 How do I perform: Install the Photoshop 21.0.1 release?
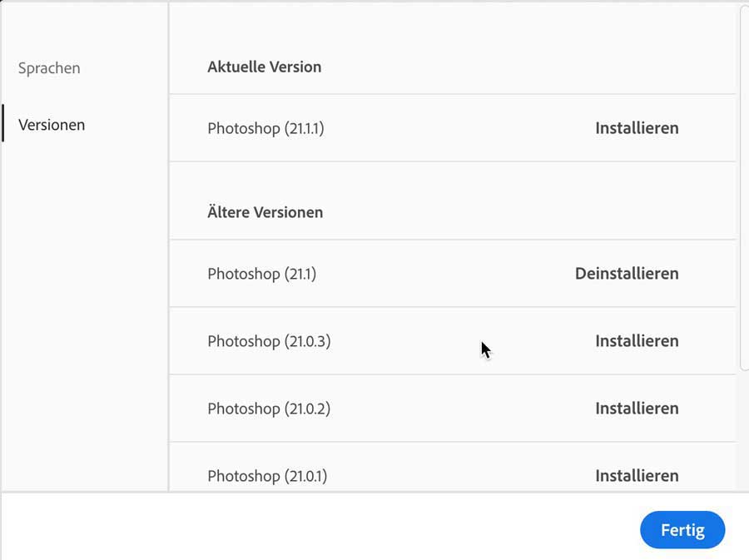click(x=637, y=476)
